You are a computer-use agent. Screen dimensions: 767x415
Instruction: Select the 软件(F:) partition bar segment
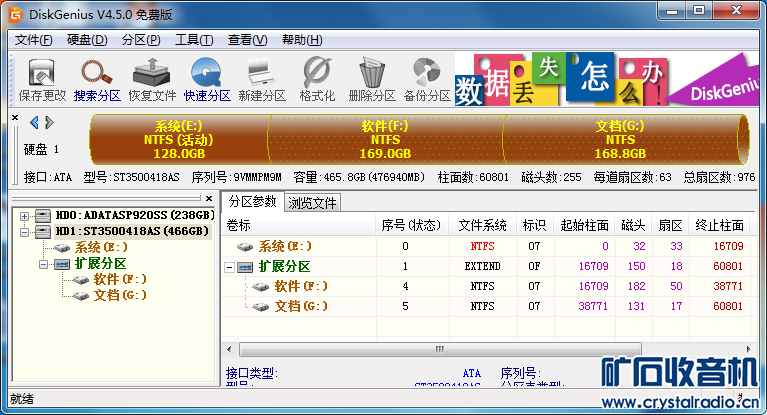click(x=386, y=139)
